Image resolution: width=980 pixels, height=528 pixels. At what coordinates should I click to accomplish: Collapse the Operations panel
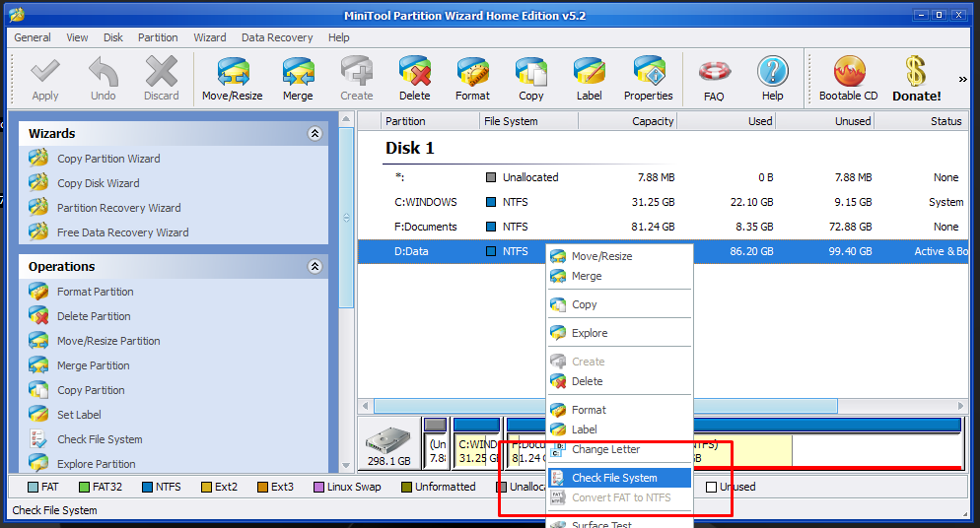(x=315, y=267)
